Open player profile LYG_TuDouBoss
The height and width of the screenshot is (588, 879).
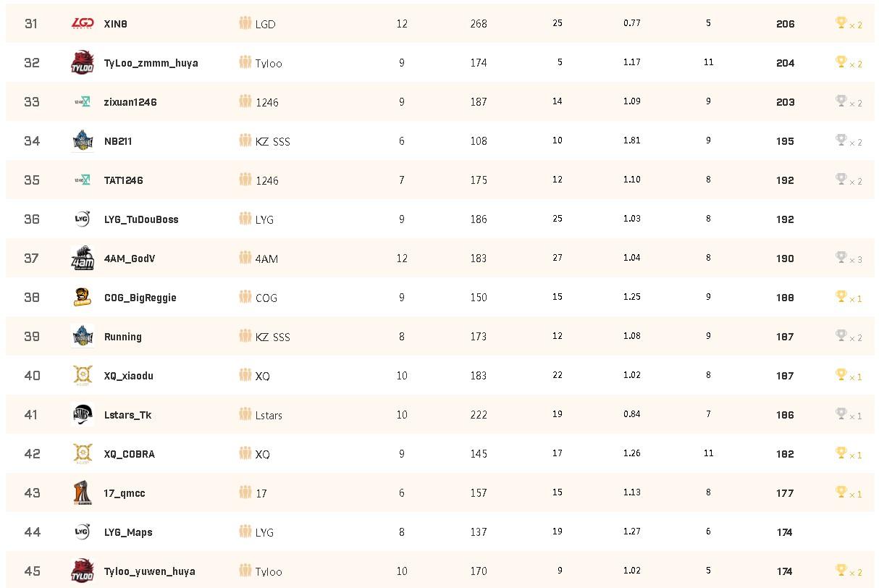coord(141,219)
